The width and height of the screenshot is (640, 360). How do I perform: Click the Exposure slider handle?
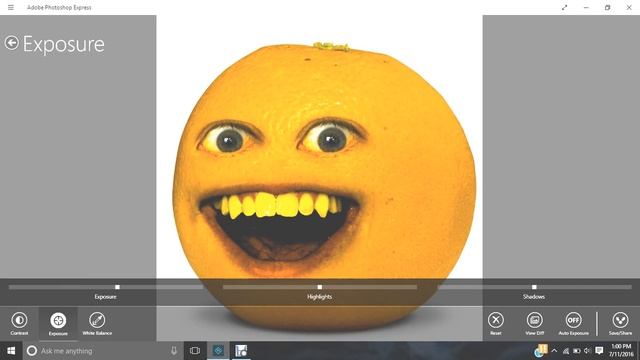[118, 287]
